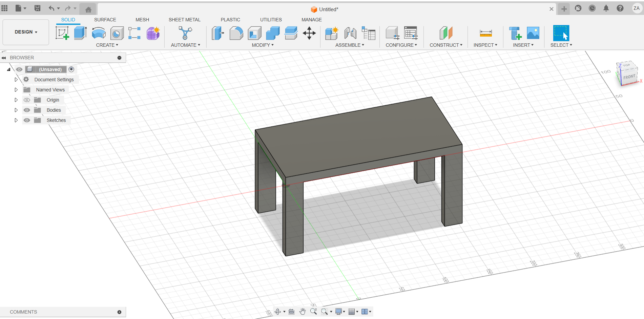Open a new design tab with plus
644x319 pixels.
tap(564, 9)
